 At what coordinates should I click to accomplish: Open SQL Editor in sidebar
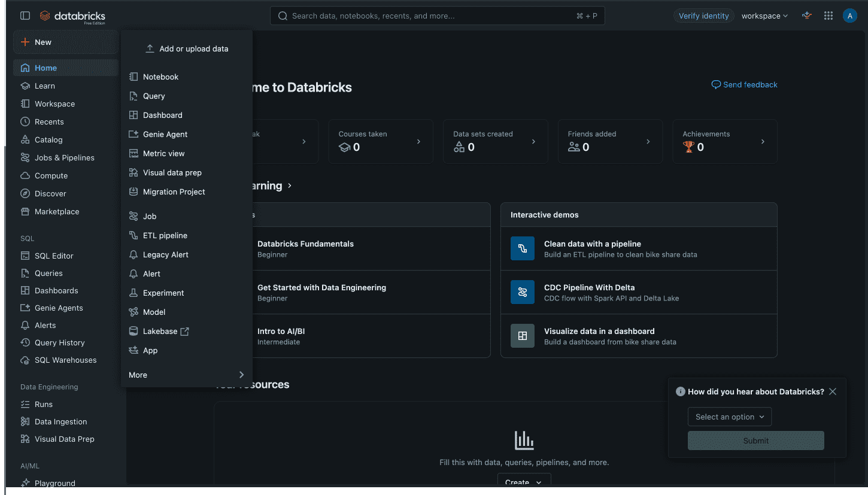click(66, 256)
